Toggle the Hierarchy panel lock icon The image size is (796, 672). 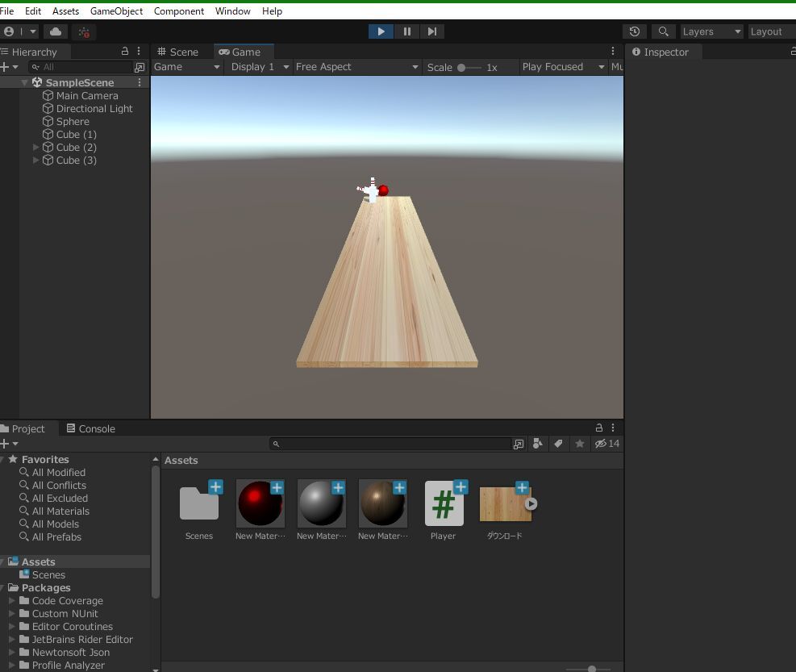pos(124,52)
